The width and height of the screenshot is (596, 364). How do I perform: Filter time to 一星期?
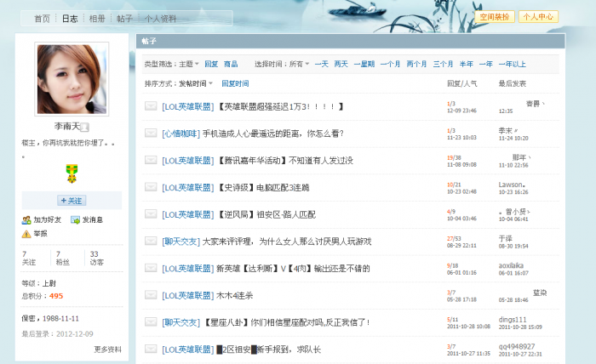coord(364,64)
